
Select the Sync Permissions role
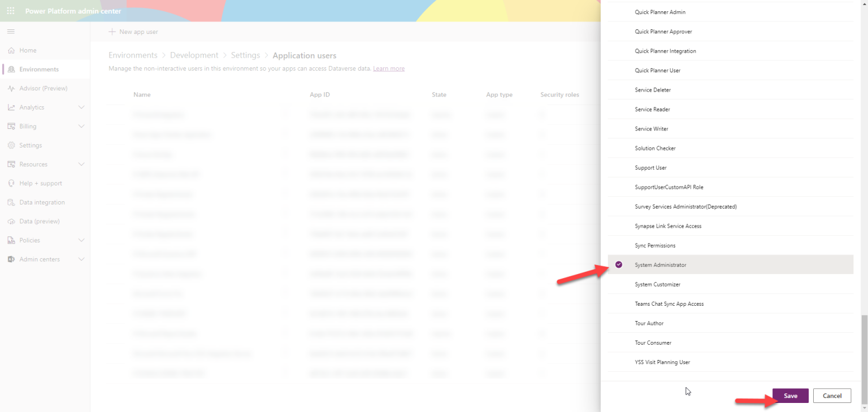731,245
